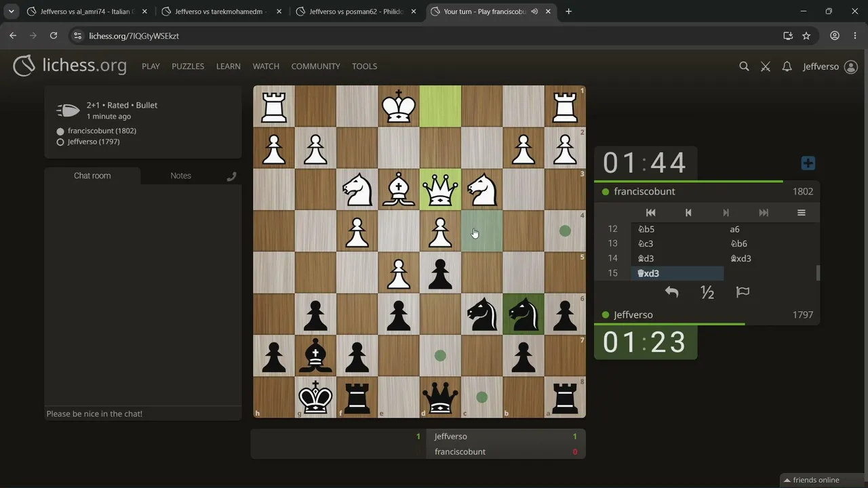Jump to the first move
The width and height of the screenshot is (868, 488).
[650, 213]
